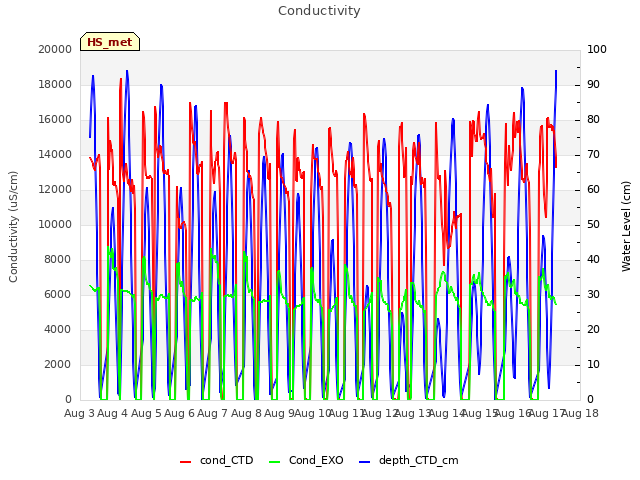Click the 10 water level axis value

click(593, 364)
